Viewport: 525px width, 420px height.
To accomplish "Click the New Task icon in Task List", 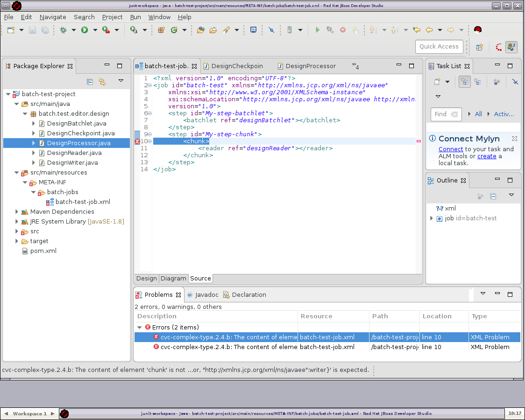I will (437, 82).
